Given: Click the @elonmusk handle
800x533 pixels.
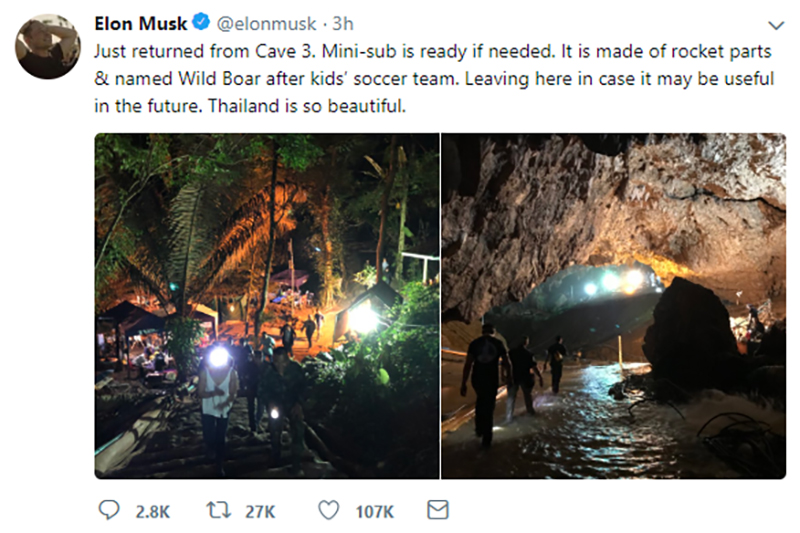Looking at the screenshot, I should pyautogui.click(x=266, y=23).
